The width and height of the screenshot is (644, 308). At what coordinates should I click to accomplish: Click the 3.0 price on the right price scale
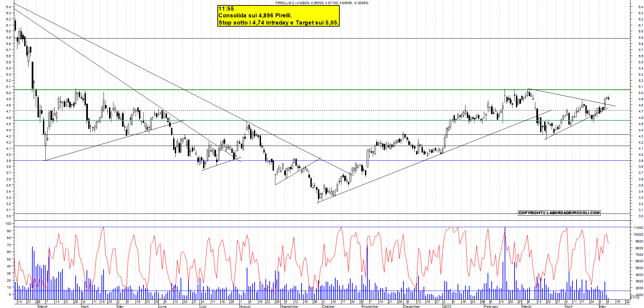pos(641,216)
